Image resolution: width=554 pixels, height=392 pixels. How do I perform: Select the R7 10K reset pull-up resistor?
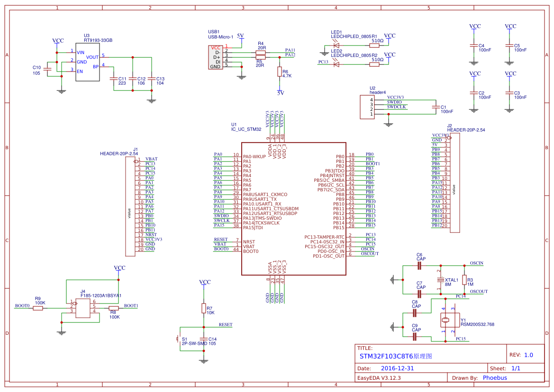coord(203,308)
